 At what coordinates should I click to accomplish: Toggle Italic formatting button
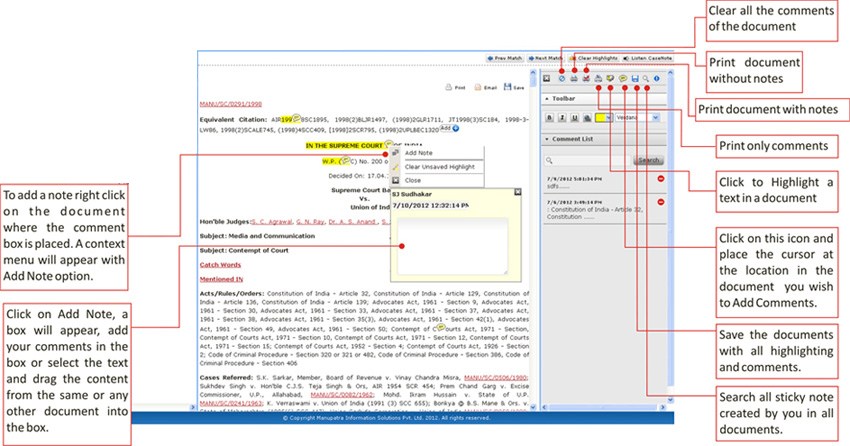click(x=562, y=118)
